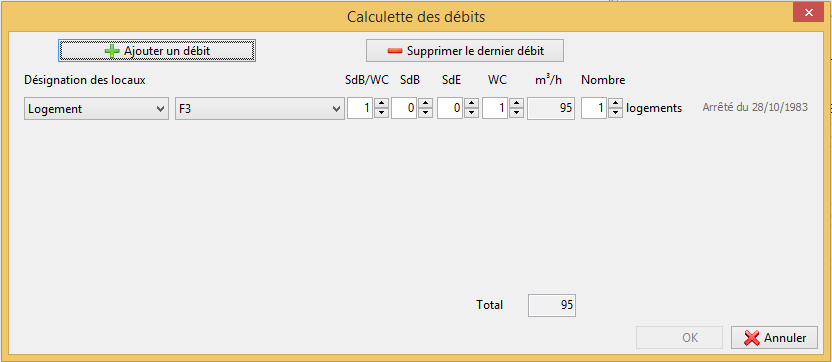
Task: Decrease the SdB/WC count with down arrow
Action: tap(381, 113)
